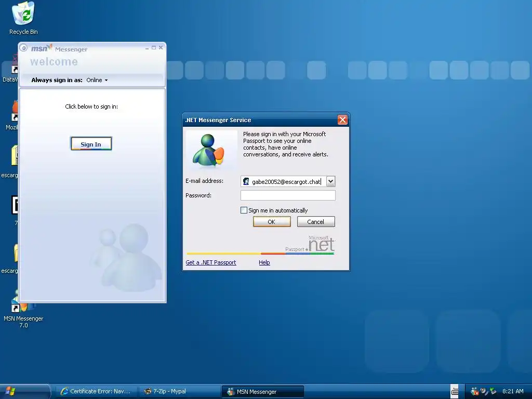Click the menu toggle button in MSN Messenger title bar
The width and height of the screenshot is (532, 399).
click(x=23, y=48)
